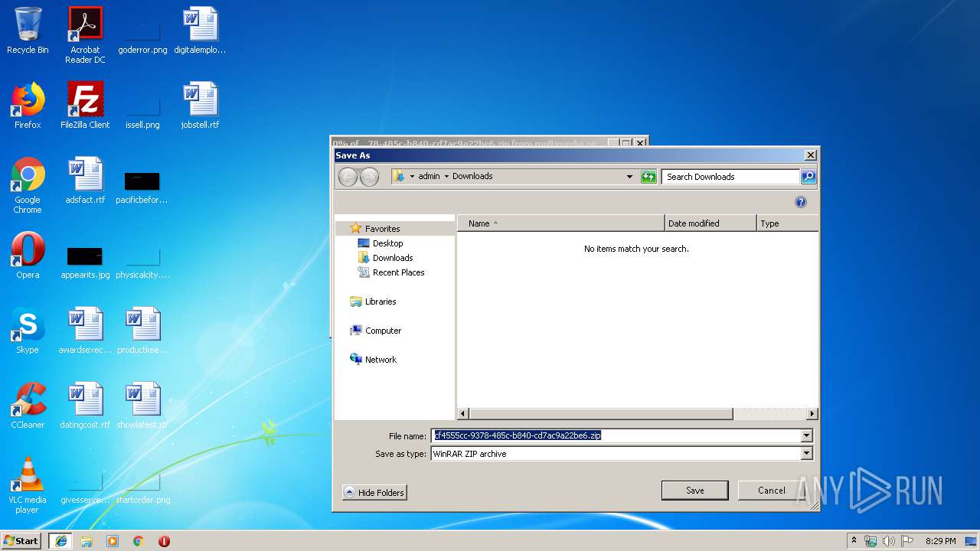The image size is (980, 551).
Task: Select showlatest.rtf document icon
Action: click(x=142, y=406)
